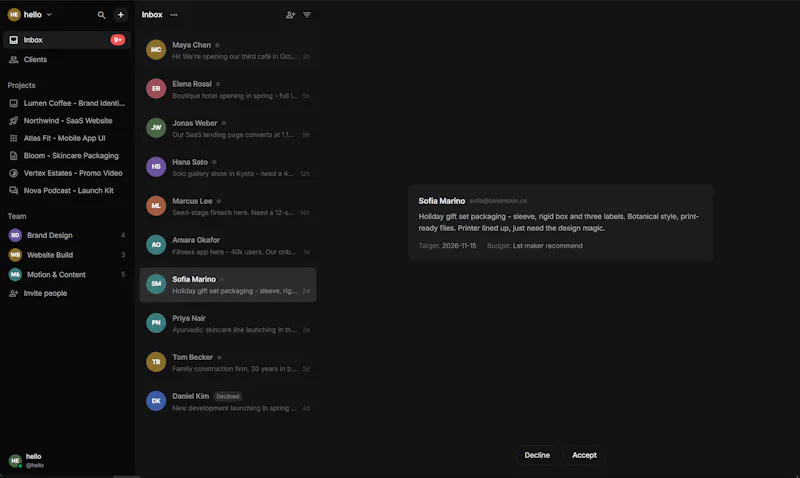Viewport: 800px width, 478px height.
Task: Click the Target date 2026-11-15
Action: pyautogui.click(x=459, y=246)
